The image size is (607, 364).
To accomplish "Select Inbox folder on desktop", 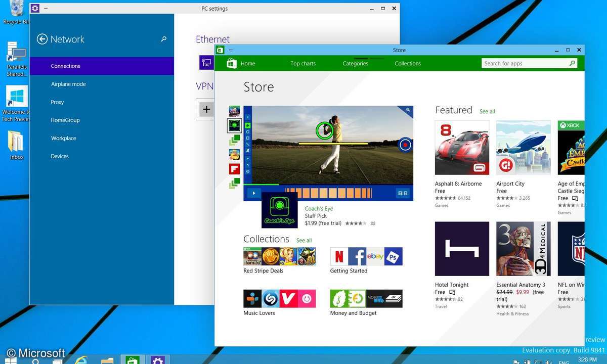I will (x=17, y=145).
